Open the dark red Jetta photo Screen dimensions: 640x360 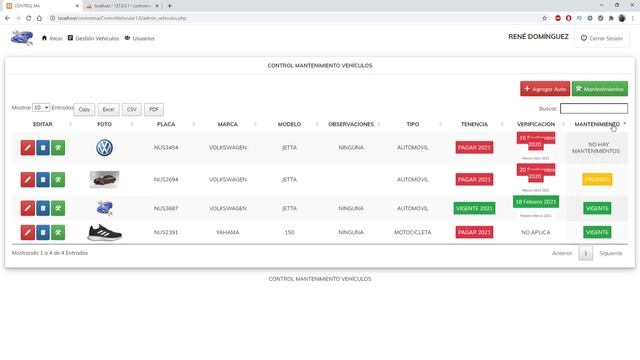[x=104, y=180]
